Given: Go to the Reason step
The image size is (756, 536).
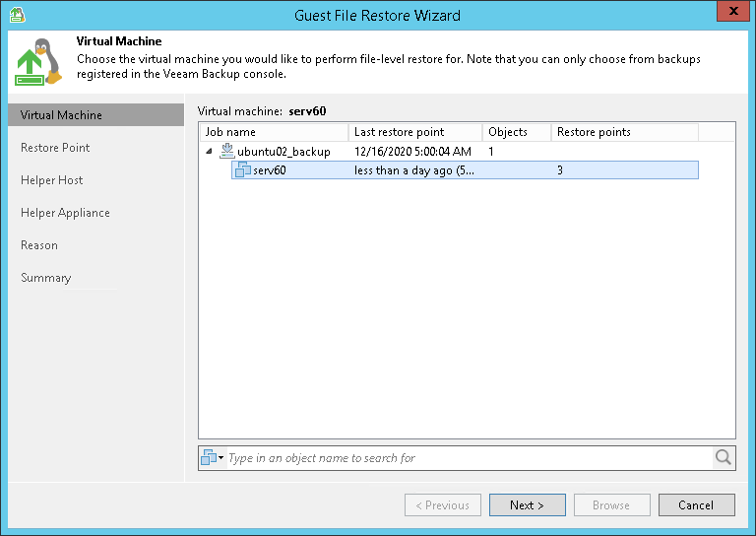Looking at the screenshot, I should coord(39,245).
